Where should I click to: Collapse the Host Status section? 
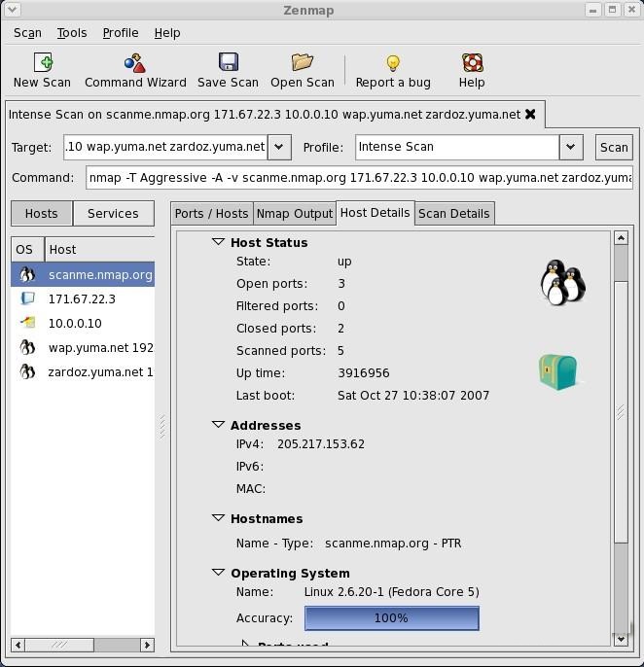pyautogui.click(x=219, y=242)
